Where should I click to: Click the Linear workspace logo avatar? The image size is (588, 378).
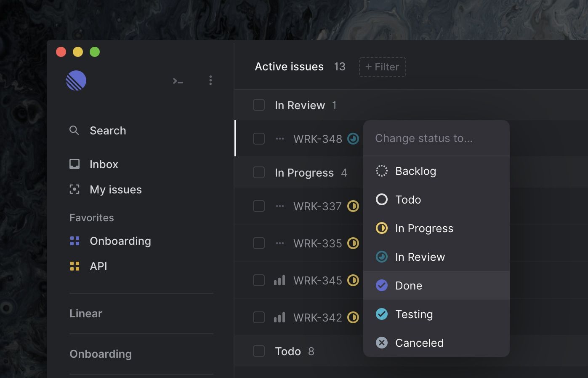pos(76,80)
